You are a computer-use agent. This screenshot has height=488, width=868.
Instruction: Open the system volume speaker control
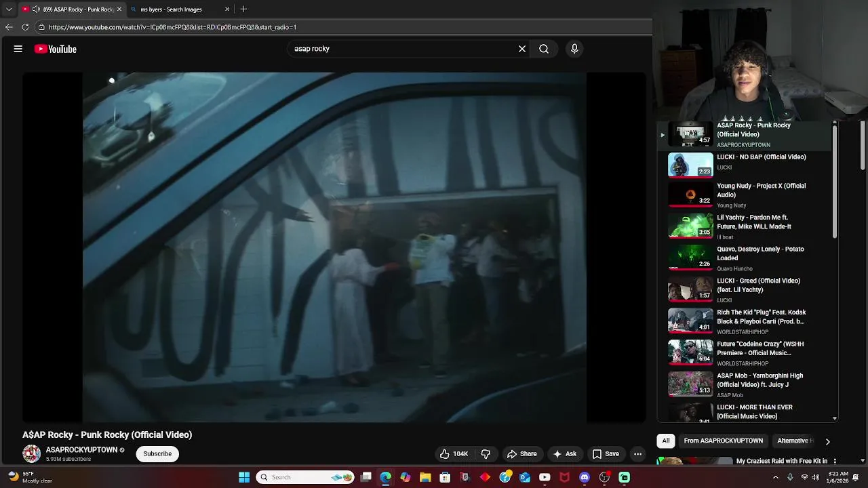click(816, 477)
